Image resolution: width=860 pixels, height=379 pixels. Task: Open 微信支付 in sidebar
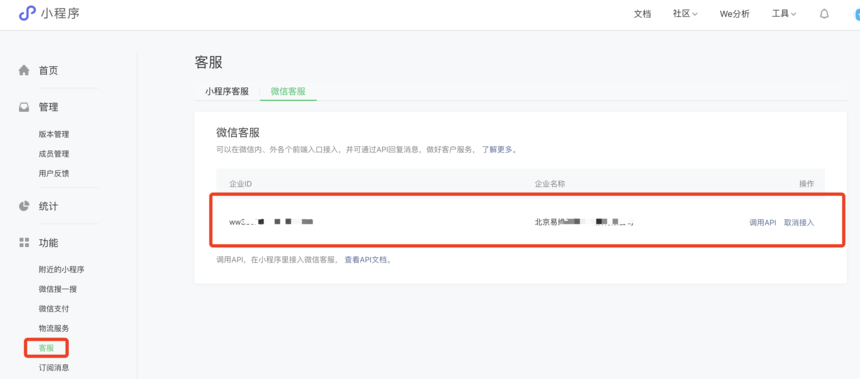[x=54, y=309]
